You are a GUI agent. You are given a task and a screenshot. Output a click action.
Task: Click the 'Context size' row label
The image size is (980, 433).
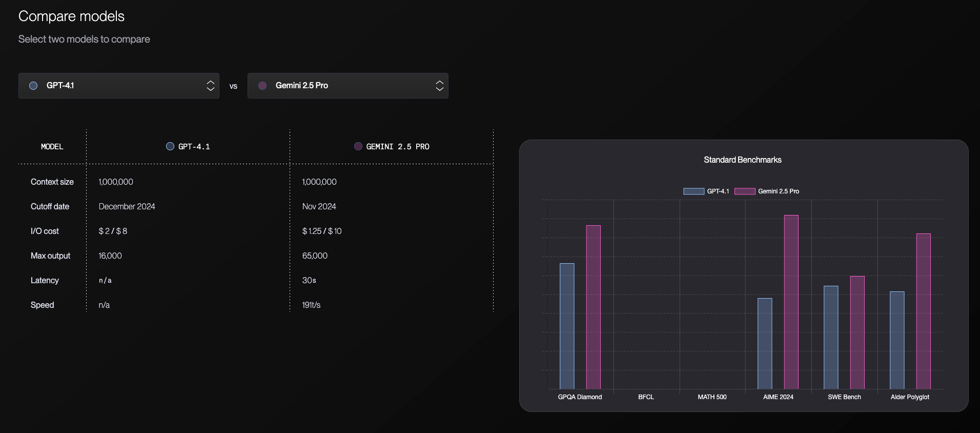(x=52, y=182)
